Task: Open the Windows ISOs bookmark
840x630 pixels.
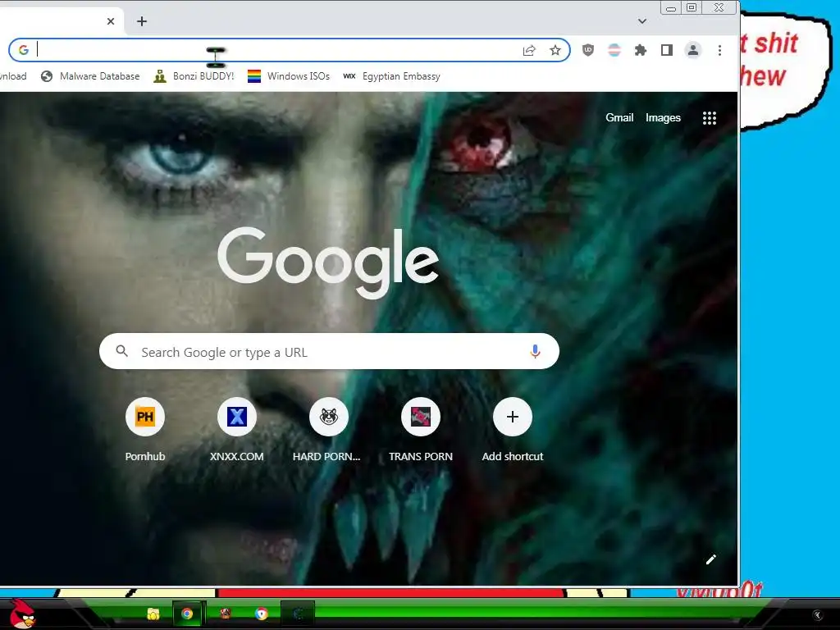Action: [x=288, y=76]
